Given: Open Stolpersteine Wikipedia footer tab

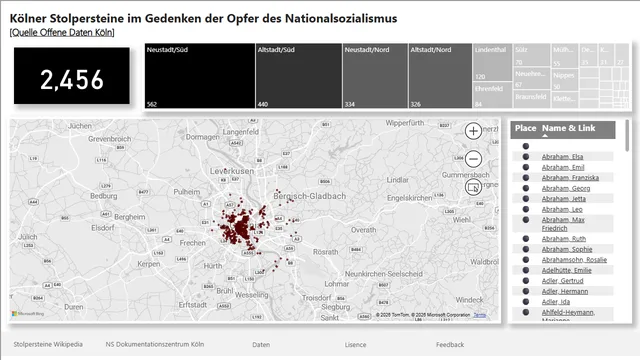Looking at the screenshot, I should tap(48, 344).
